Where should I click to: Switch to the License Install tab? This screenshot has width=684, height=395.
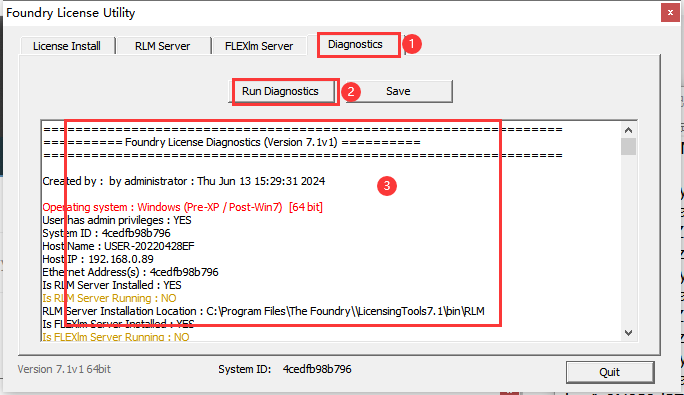67,46
